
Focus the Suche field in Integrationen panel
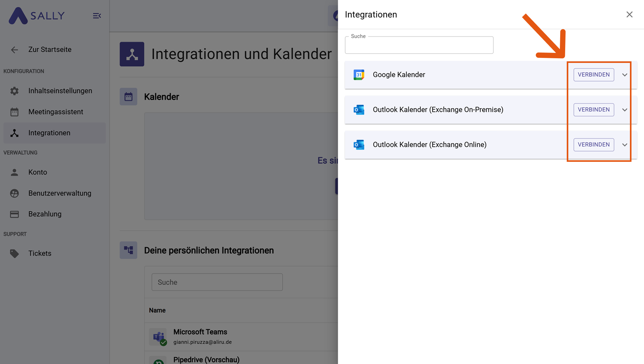tap(419, 45)
